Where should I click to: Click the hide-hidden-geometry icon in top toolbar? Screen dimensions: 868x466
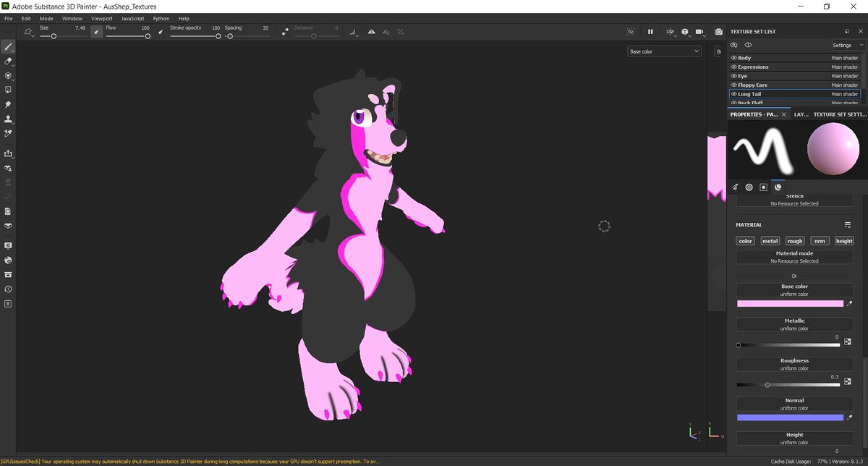point(630,32)
